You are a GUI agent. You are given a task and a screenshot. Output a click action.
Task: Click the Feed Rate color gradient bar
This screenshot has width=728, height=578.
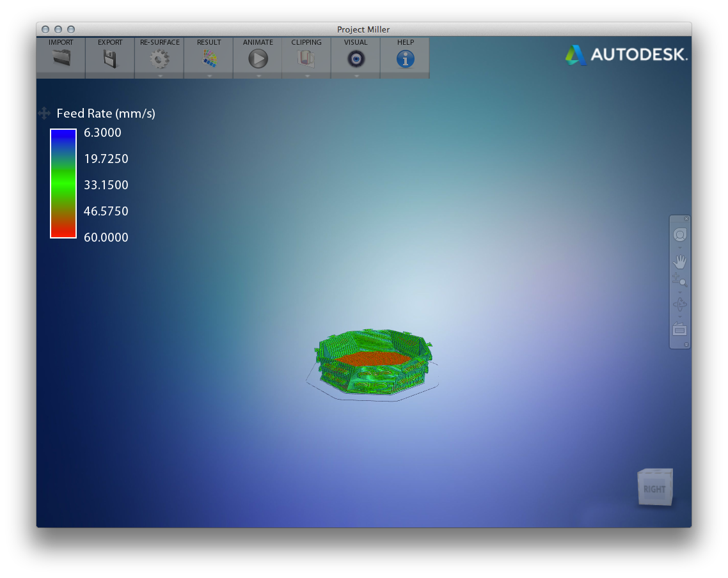coord(63,184)
